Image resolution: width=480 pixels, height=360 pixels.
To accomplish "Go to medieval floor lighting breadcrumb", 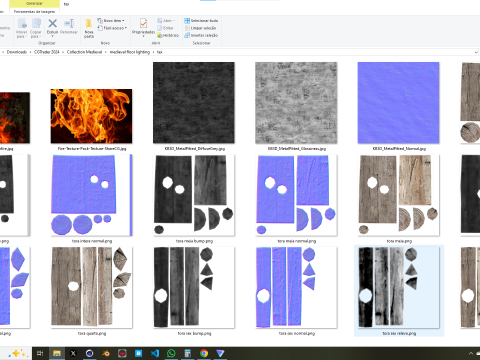I will click(x=130, y=52).
